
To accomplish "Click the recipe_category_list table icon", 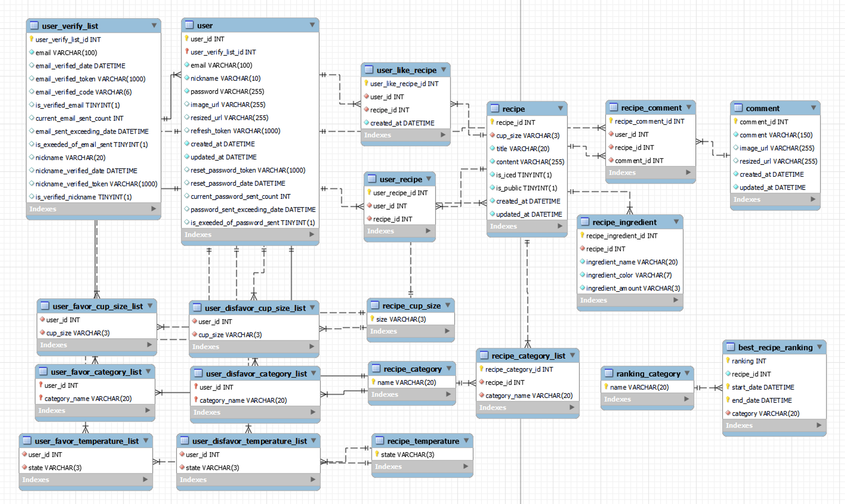I will (x=484, y=355).
